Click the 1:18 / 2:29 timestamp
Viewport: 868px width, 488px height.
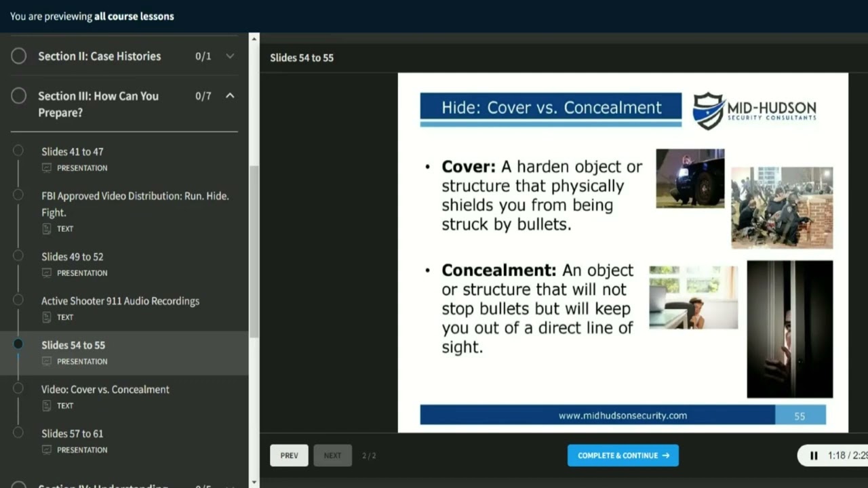click(x=848, y=456)
